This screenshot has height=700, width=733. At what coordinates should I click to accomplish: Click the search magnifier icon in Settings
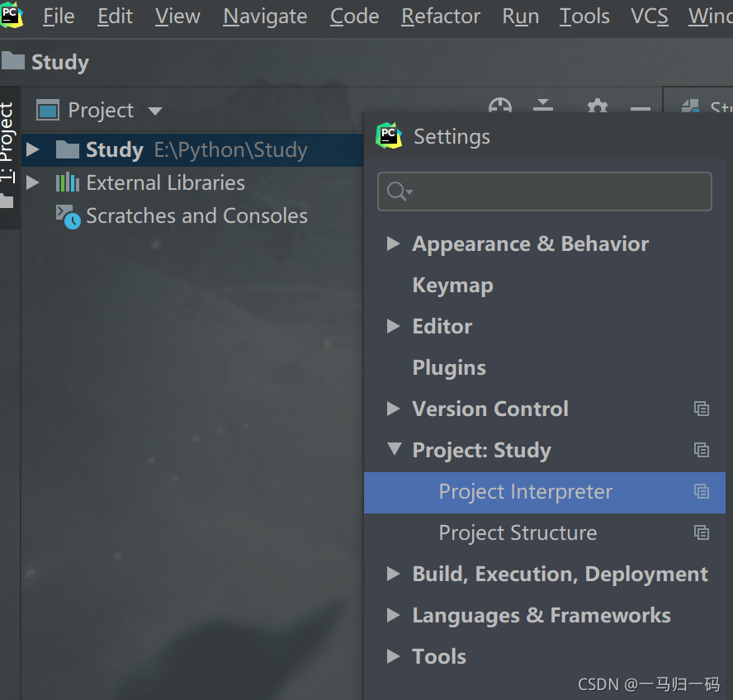coord(400,192)
